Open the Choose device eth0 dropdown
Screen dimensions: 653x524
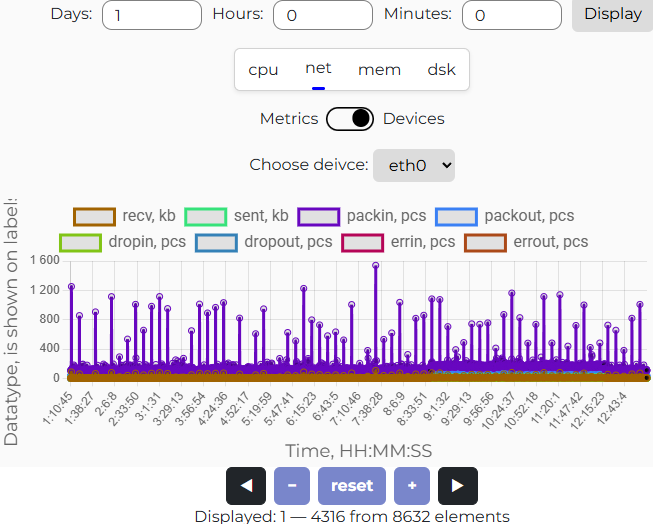click(x=414, y=165)
